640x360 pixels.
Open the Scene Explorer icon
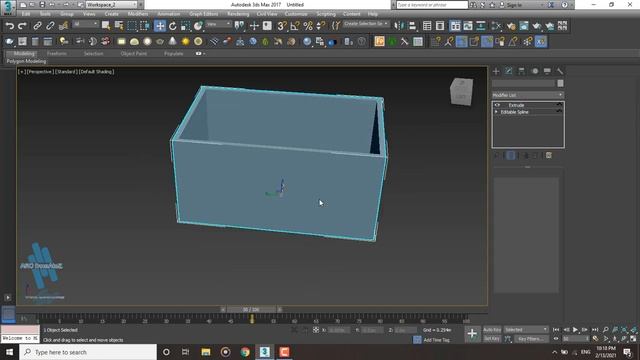(x=427, y=26)
